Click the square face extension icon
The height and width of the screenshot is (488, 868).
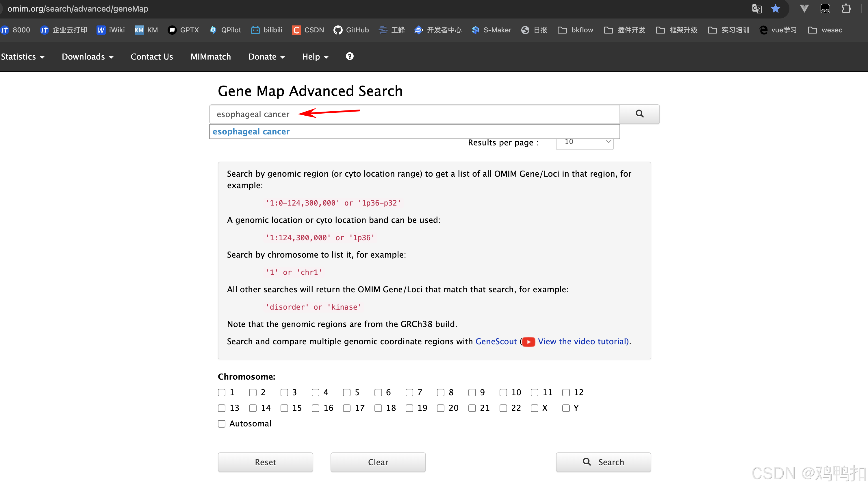click(x=825, y=8)
